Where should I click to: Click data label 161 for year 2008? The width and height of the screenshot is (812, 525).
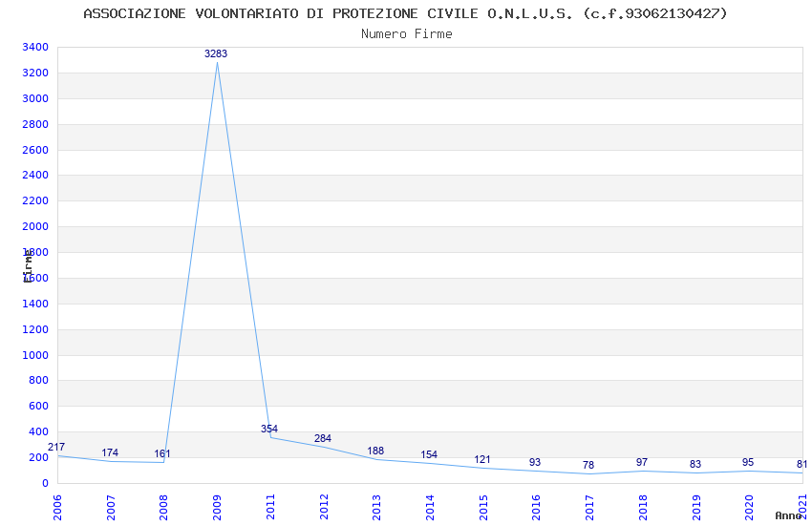coord(162,453)
